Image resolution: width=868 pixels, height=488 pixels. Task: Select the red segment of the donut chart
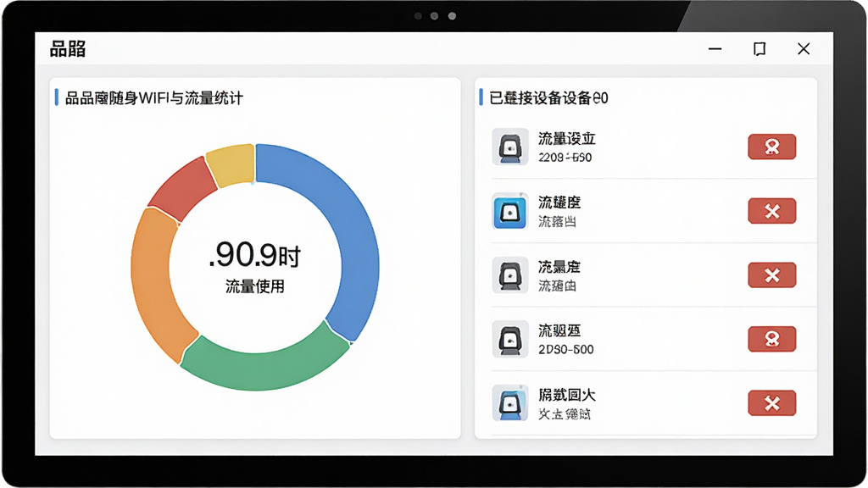[x=181, y=188]
